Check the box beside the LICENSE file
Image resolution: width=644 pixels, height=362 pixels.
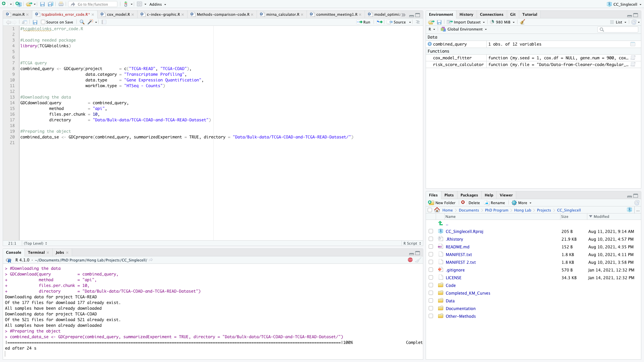tap(431, 278)
